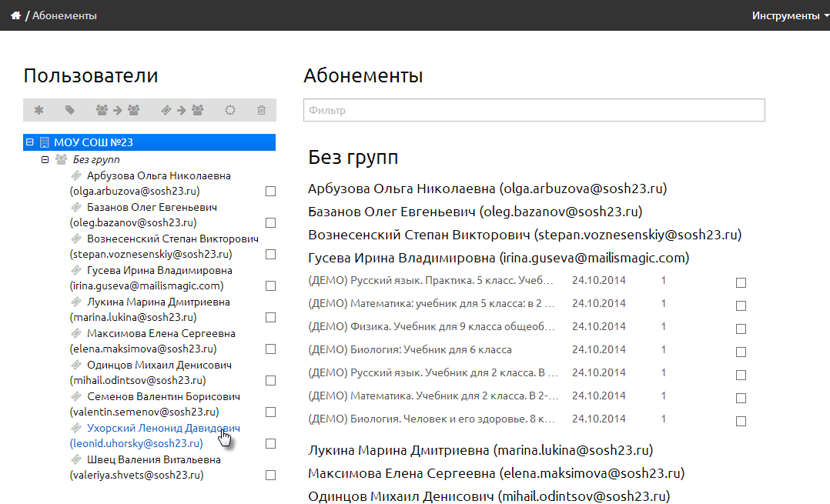Viewport: 830px width, 504px height.
Task: Select checkbox for Биология: Учебник для 6 класса
Action: 741,352
